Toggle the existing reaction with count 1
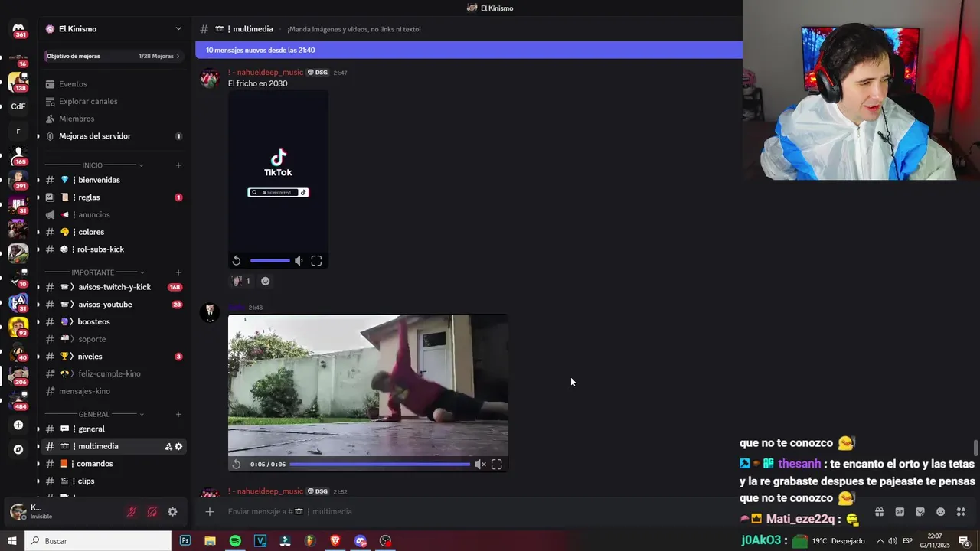Viewport: 980px width, 551px height. [x=241, y=281]
